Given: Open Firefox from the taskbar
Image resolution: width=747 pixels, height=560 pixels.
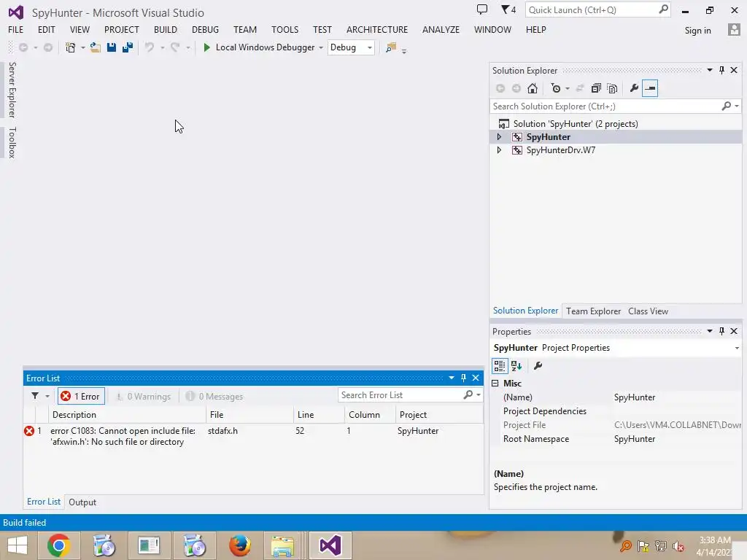Looking at the screenshot, I should [x=239, y=545].
